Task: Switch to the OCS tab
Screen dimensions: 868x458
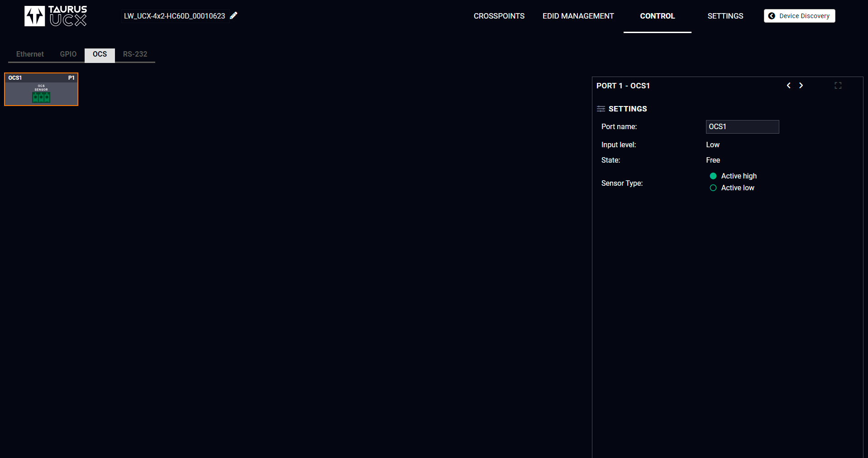Action: coord(100,54)
